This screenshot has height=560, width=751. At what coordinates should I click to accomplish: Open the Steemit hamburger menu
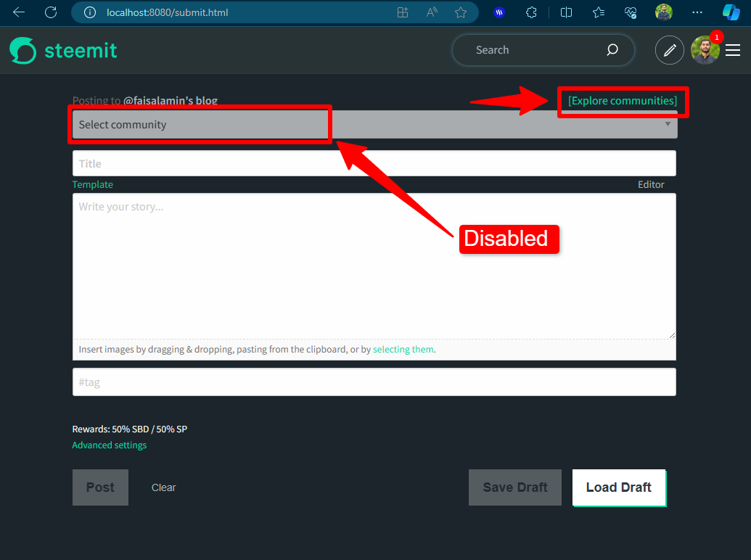coord(733,50)
